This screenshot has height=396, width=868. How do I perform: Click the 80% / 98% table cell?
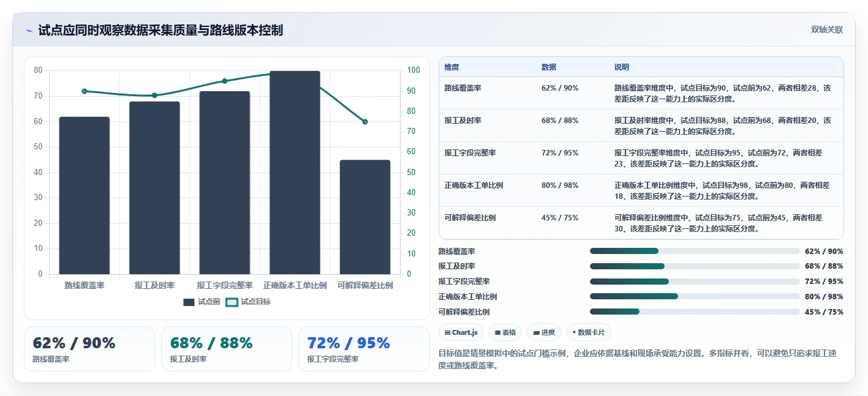click(560, 185)
